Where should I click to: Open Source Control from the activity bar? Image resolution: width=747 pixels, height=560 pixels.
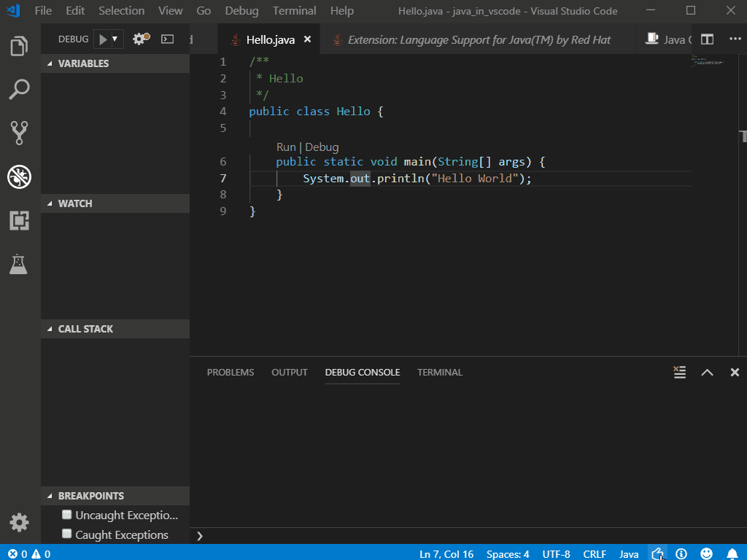(x=19, y=133)
